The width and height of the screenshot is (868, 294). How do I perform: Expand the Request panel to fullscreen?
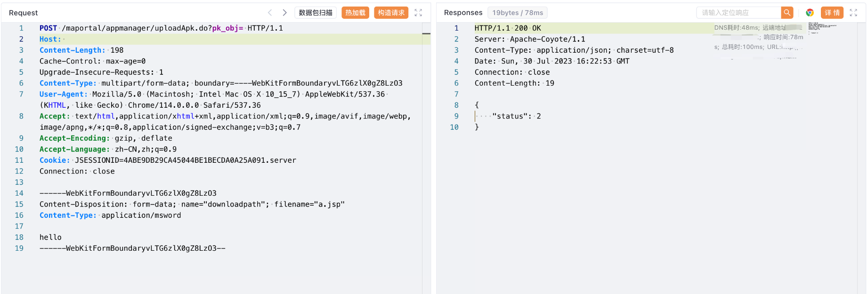pyautogui.click(x=418, y=13)
